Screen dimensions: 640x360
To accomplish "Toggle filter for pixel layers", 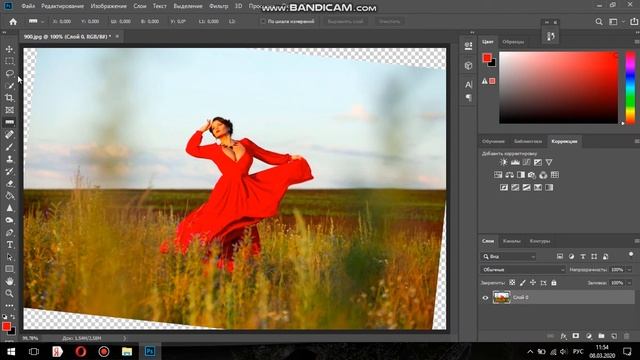I will pos(560,256).
